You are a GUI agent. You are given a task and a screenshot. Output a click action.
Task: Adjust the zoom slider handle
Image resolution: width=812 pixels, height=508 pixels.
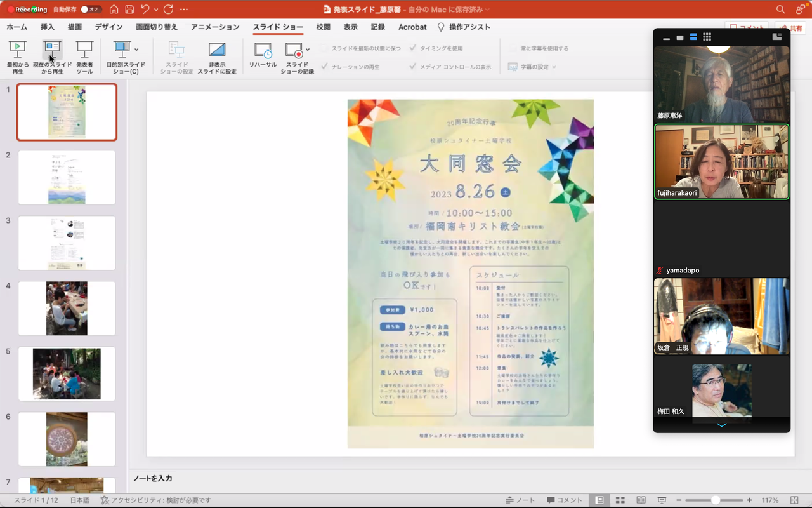tap(715, 500)
